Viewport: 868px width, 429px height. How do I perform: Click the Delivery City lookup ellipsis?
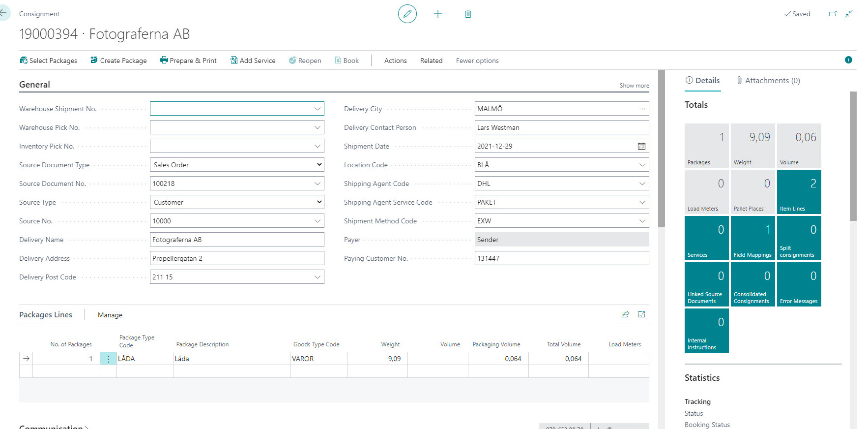(642, 109)
